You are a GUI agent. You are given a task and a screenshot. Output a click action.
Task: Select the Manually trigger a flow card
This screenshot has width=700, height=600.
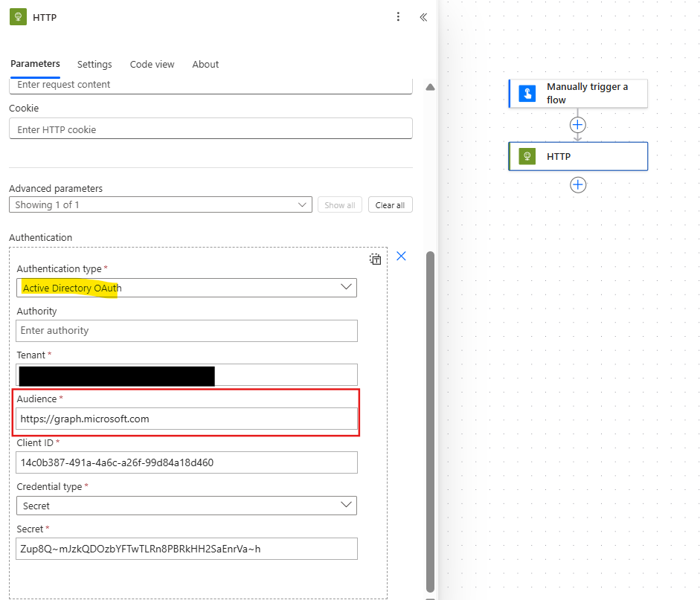pyautogui.click(x=579, y=93)
